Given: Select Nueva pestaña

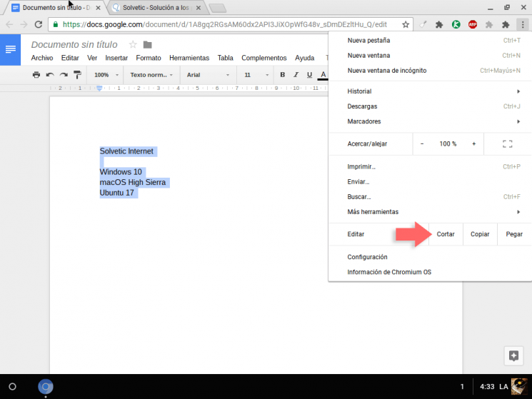Looking at the screenshot, I should point(430,41).
